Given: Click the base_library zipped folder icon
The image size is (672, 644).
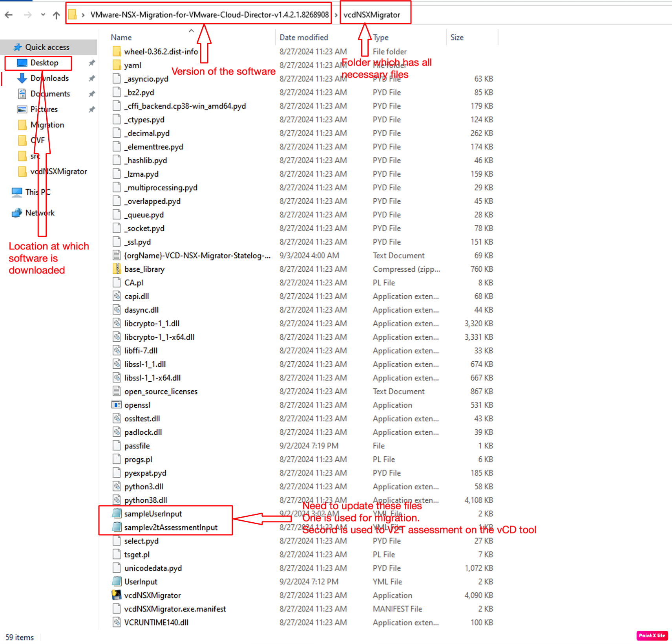Looking at the screenshot, I should [x=117, y=269].
